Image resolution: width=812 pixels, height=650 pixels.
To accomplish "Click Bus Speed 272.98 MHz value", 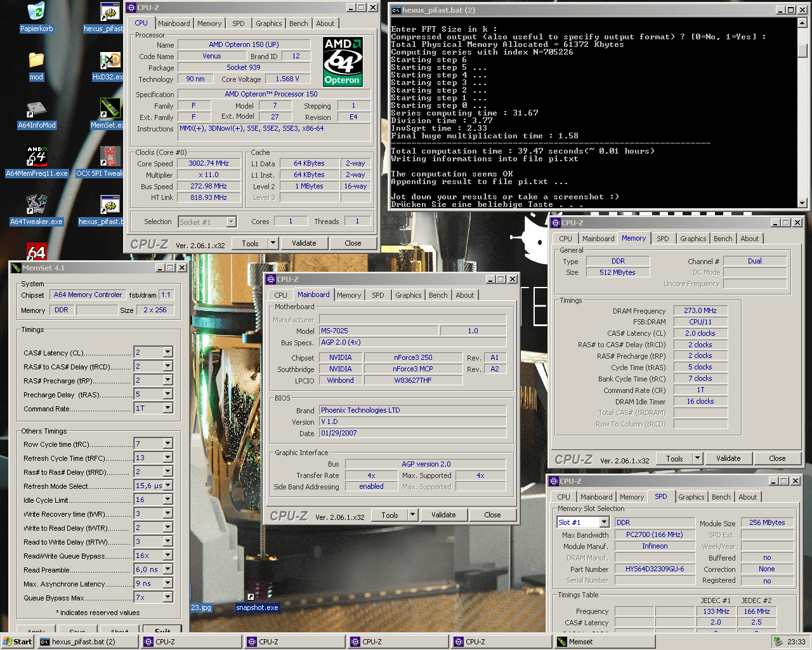I will coord(209,186).
